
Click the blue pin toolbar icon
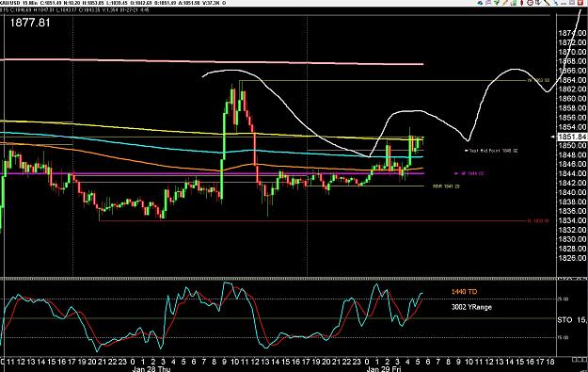click(x=555, y=3)
